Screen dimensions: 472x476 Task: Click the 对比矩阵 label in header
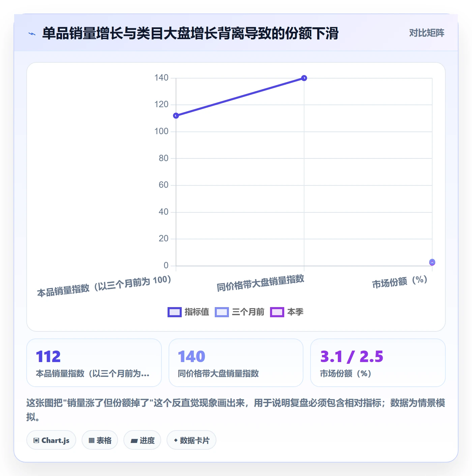coord(426,33)
